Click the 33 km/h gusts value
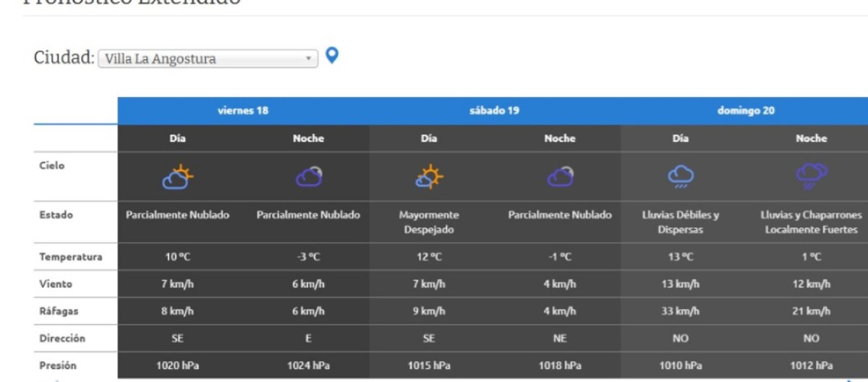The image size is (868, 382). [680, 311]
